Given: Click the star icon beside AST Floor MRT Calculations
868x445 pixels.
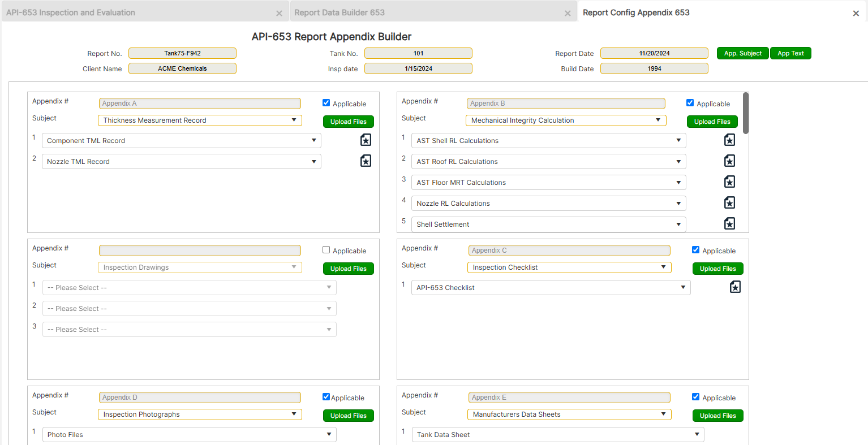Looking at the screenshot, I should [729, 182].
